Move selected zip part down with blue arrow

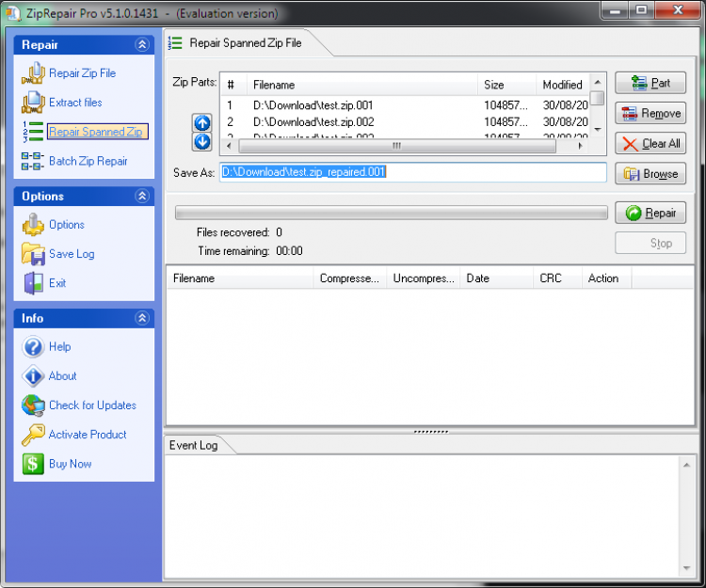[202, 141]
